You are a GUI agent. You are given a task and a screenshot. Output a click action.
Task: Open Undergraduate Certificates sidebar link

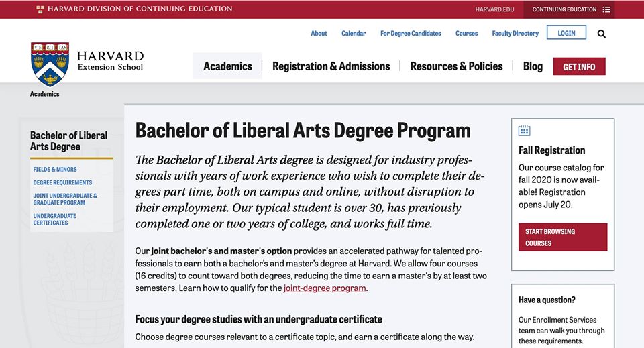pyautogui.click(x=54, y=219)
